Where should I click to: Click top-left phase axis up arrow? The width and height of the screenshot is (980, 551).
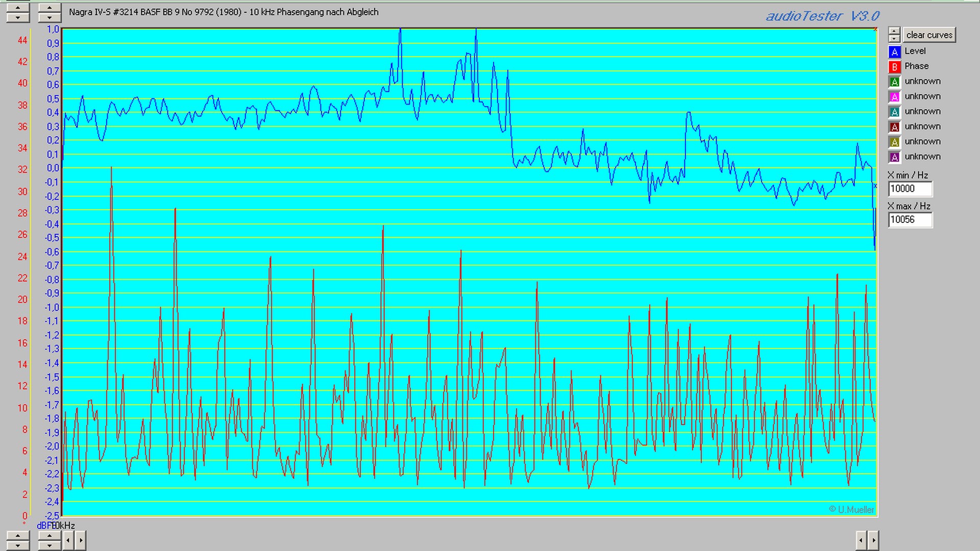18,8
